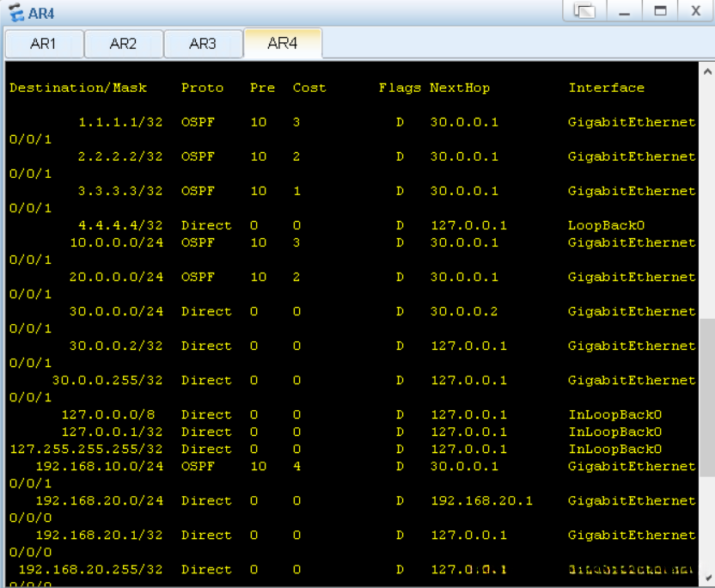The width and height of the screenshot is (715, 588).
Task: Click destination 20.0.0.0/24
Action: (116, 277)
